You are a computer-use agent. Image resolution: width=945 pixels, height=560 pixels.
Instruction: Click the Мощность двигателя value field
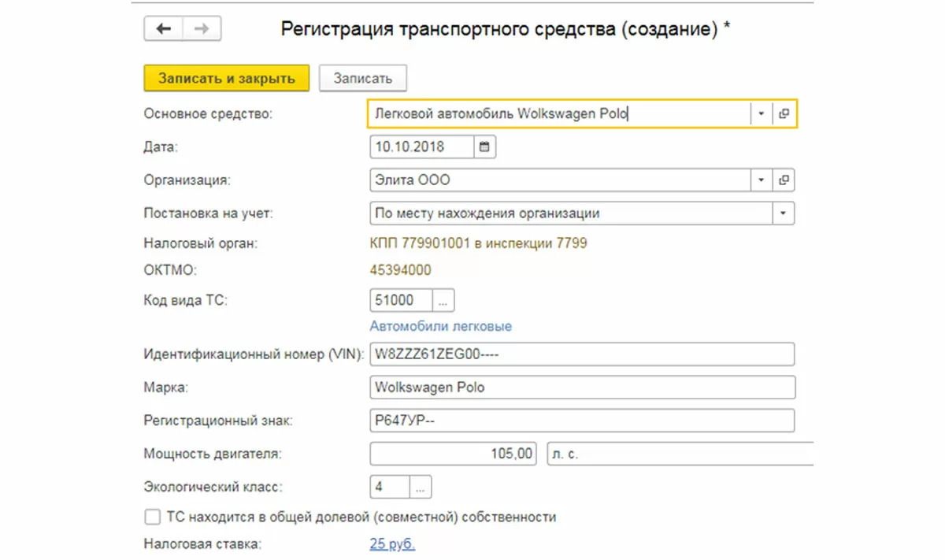pos(454,454)
